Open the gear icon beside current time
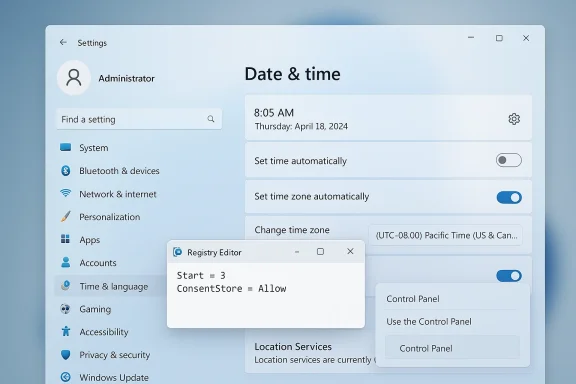Screen dimensions: 576x384 514,119
